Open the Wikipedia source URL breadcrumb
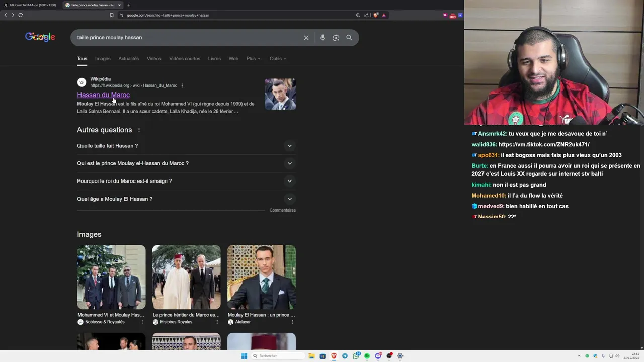 [133, 86]
